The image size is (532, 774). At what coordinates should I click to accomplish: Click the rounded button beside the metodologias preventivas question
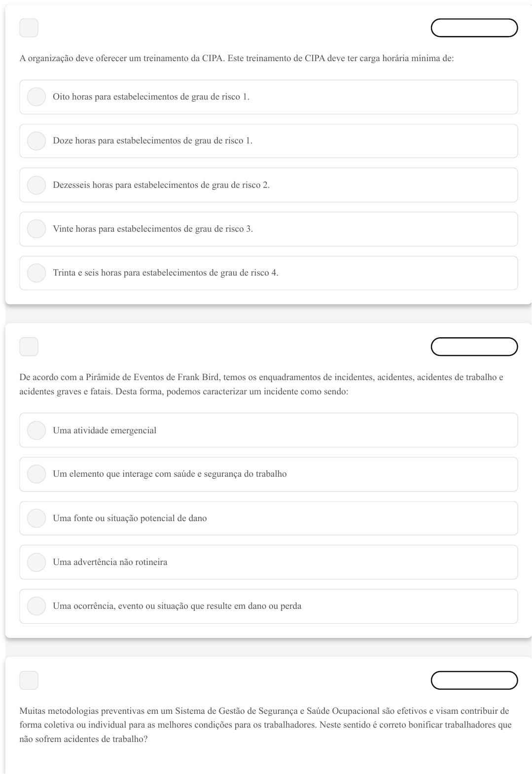[474, 680]
